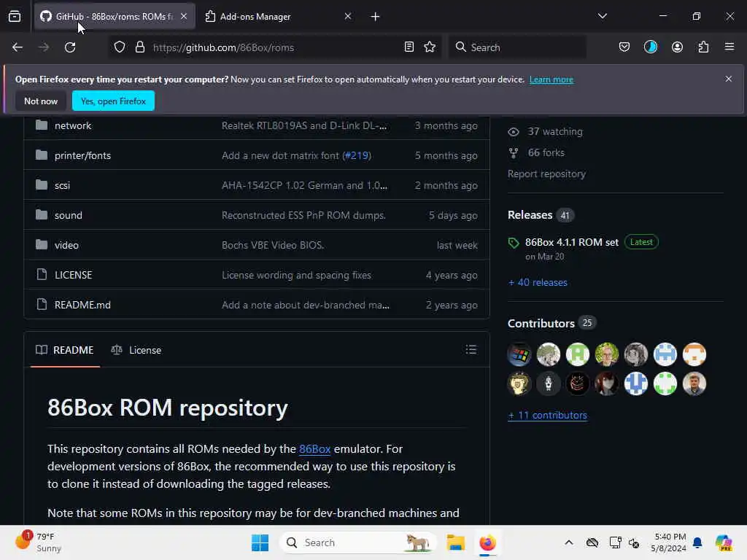The image size is (747, 560).
Task: Open the LICENSE file
Action: (74, 275)
